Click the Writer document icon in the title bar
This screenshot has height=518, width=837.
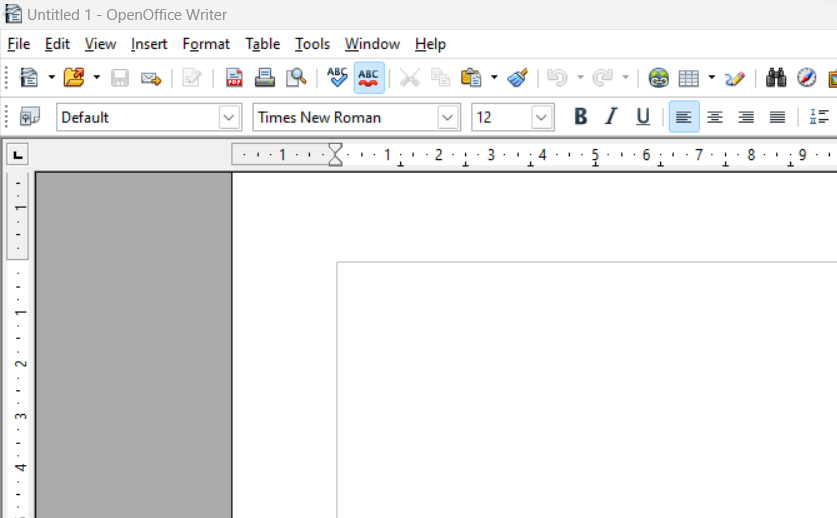click(x=13, y=14)
